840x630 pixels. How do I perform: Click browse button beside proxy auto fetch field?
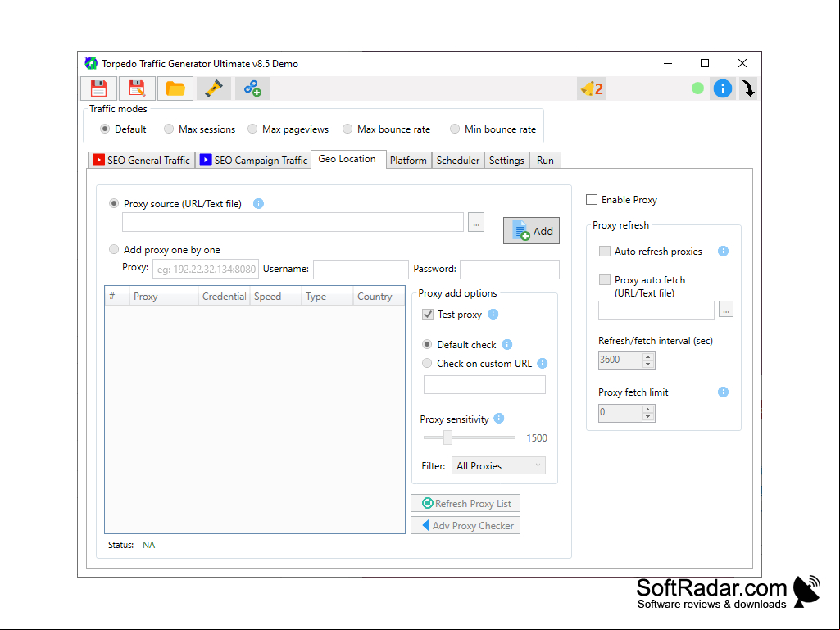(726, 310)
